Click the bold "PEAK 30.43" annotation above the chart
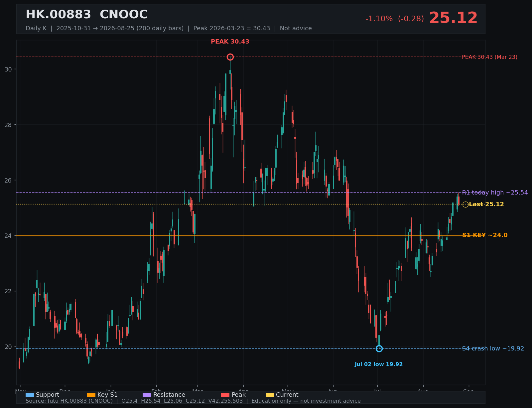This screenshot has width=532, height=408. tap(230, 42)
